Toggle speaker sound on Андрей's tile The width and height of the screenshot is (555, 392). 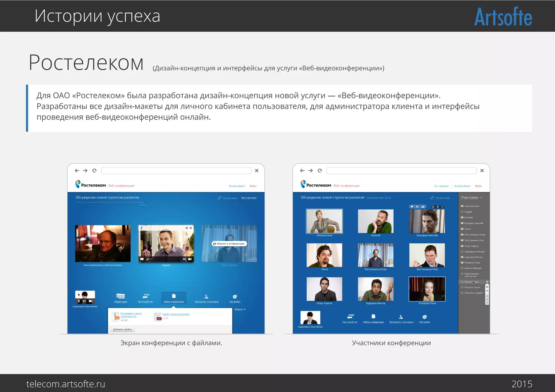[185, 259]
